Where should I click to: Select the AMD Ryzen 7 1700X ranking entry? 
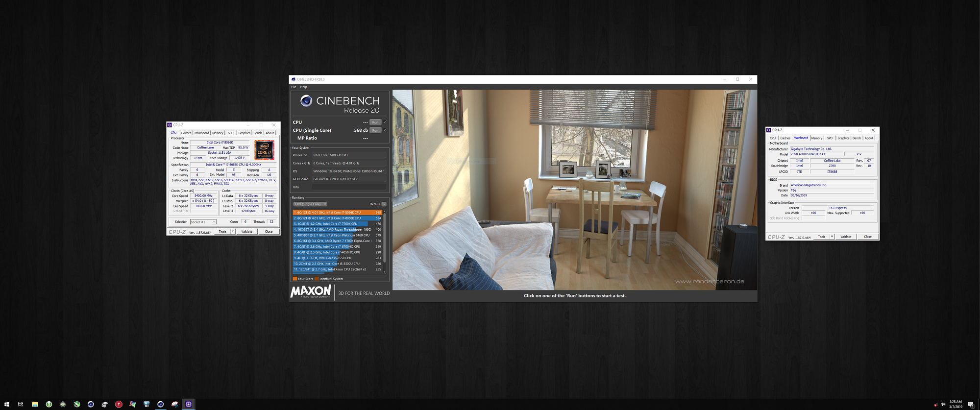pyautogui.click(x=337, y=241)
